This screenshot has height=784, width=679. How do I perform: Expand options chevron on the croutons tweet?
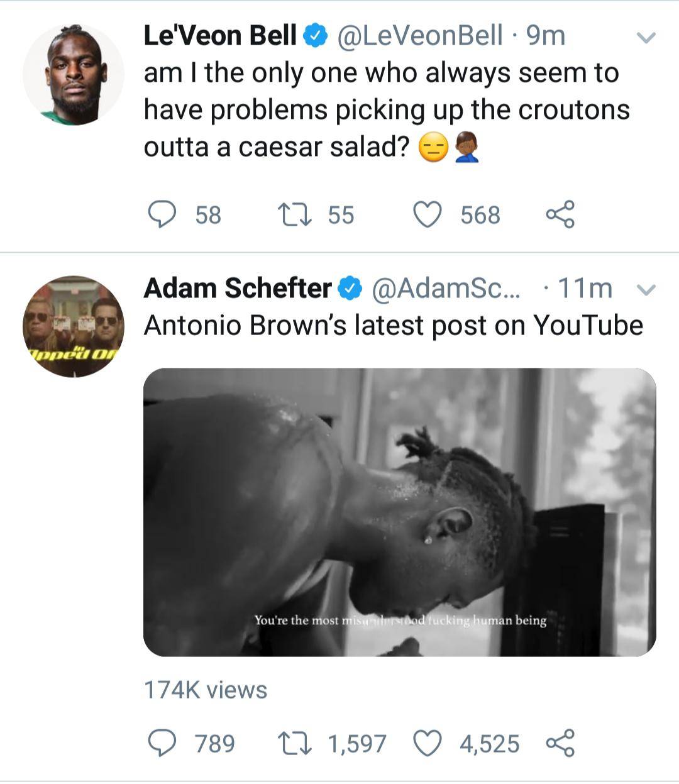(x=646, y=38)
